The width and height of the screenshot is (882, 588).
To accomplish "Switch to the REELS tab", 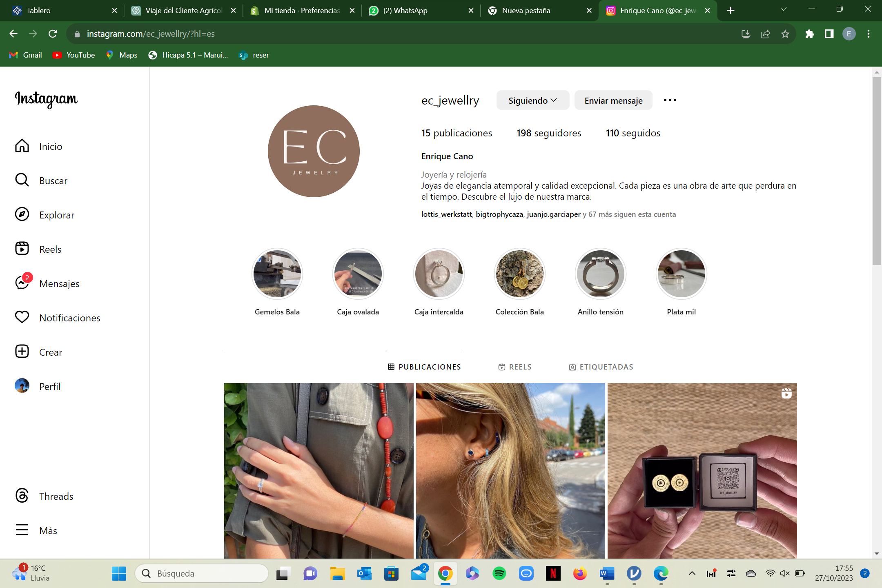I will point(515,367).
